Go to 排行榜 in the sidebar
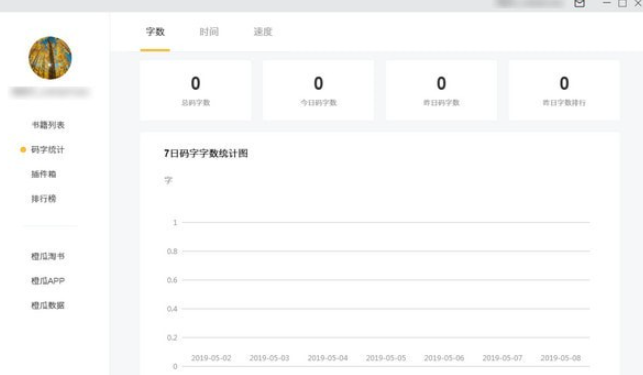This screenshot has height=375, width=643. (43, 199)
